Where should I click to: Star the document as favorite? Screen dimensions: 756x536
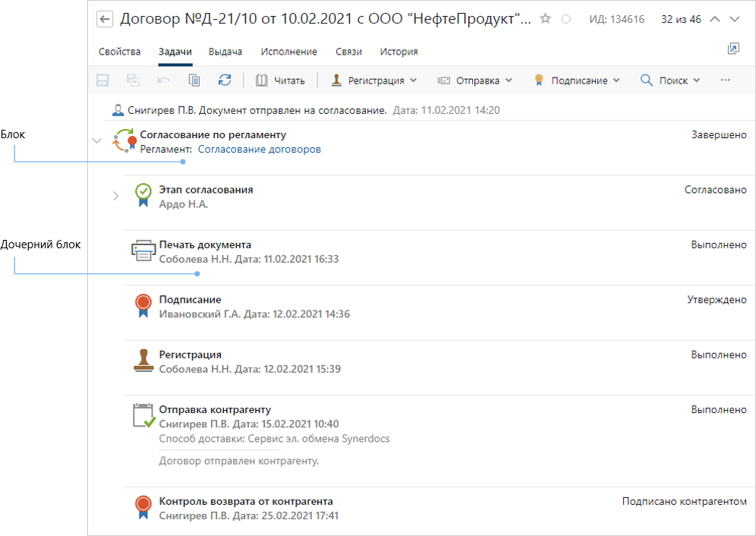545,19
